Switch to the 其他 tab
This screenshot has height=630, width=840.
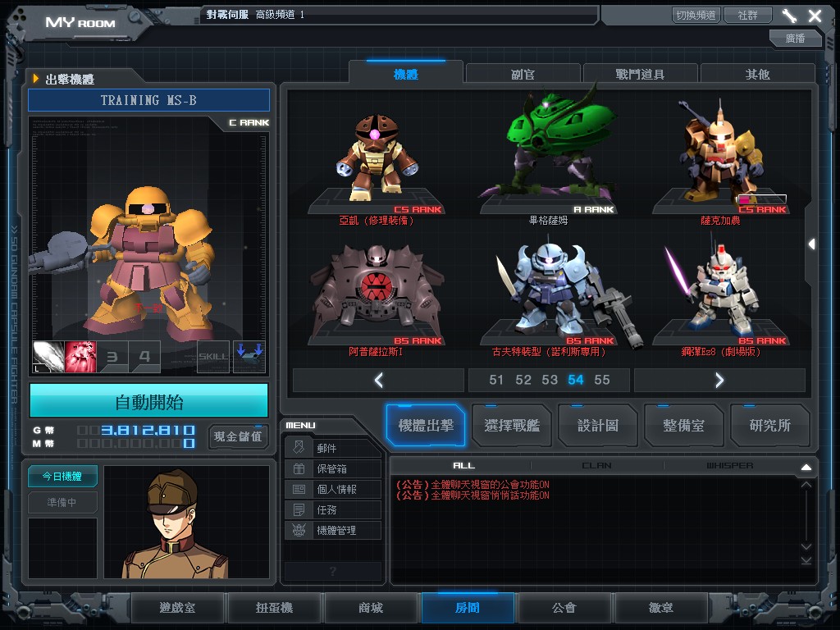point(757,74)
